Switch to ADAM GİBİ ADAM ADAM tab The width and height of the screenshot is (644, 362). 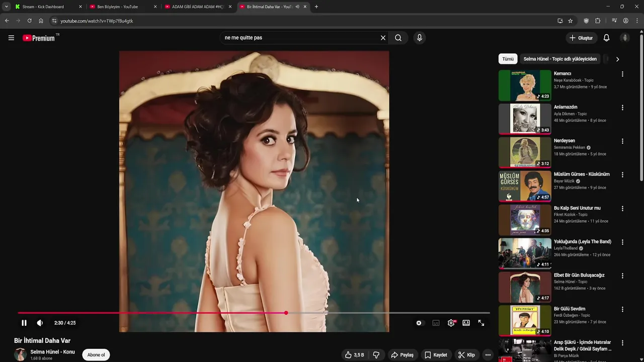point(198,7)
